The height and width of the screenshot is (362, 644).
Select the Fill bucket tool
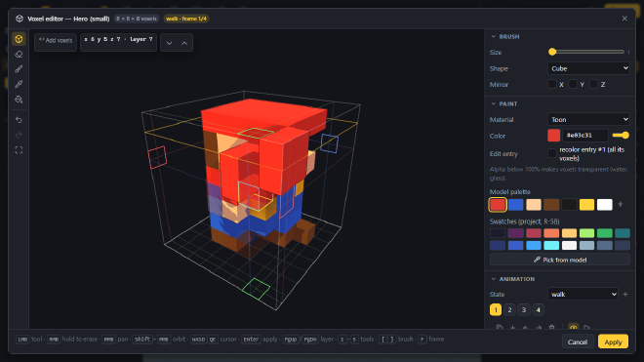tap(19, 100)
